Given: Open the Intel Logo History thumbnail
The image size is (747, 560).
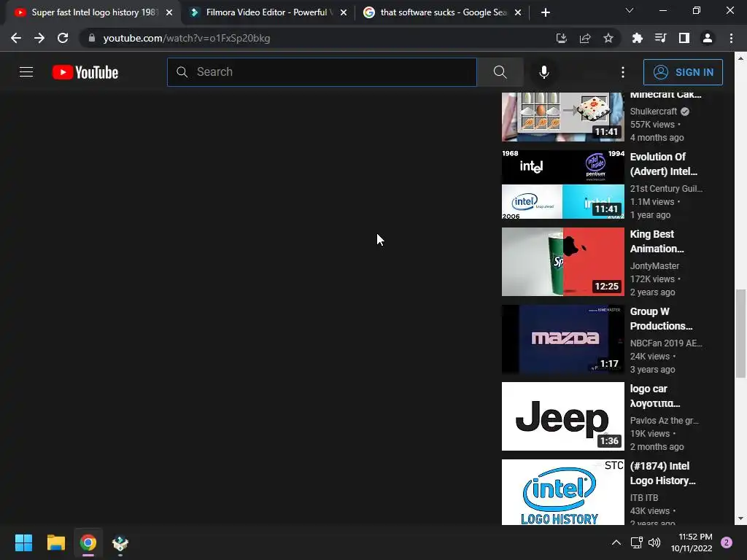Looking at the screenshot, I should (562, 492).
